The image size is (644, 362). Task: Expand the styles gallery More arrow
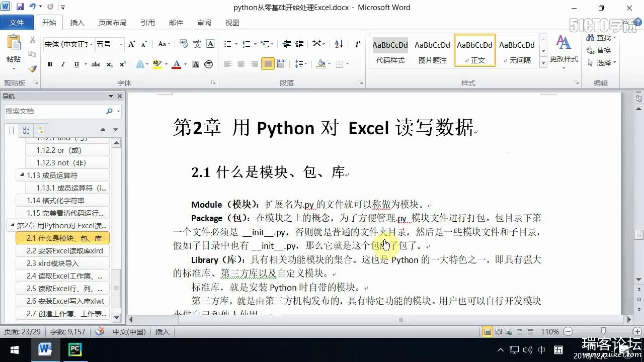543,63
